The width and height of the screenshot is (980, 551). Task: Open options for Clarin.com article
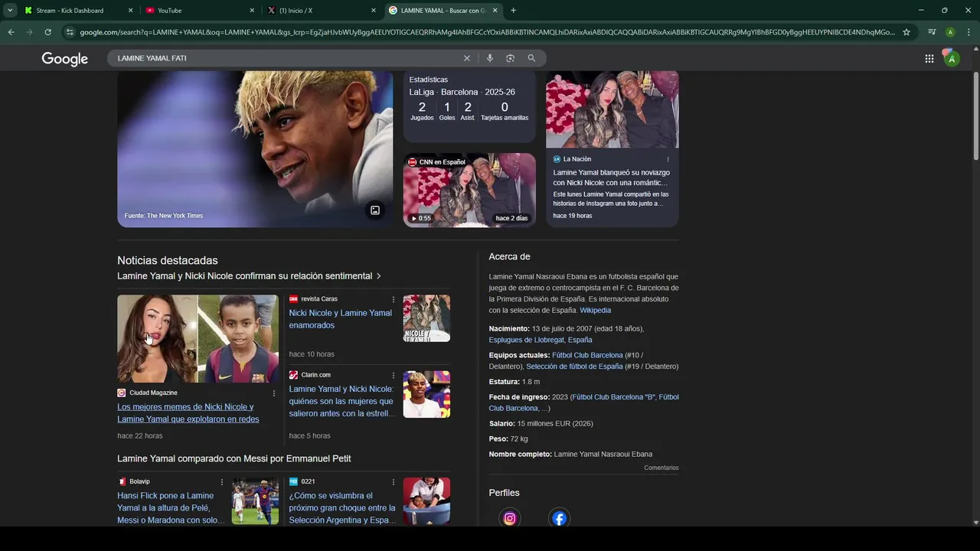[394, 375]
